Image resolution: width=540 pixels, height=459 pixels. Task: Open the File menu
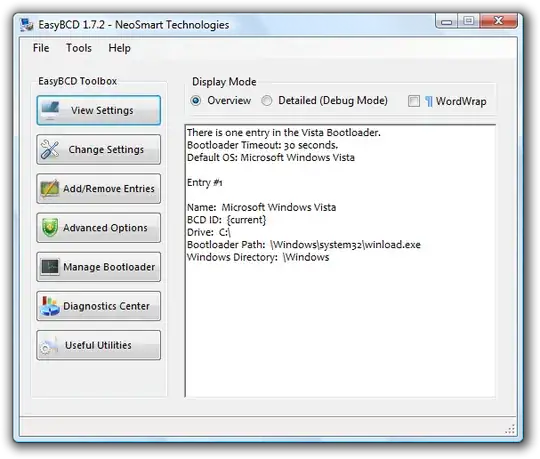[x=41, y=48]
